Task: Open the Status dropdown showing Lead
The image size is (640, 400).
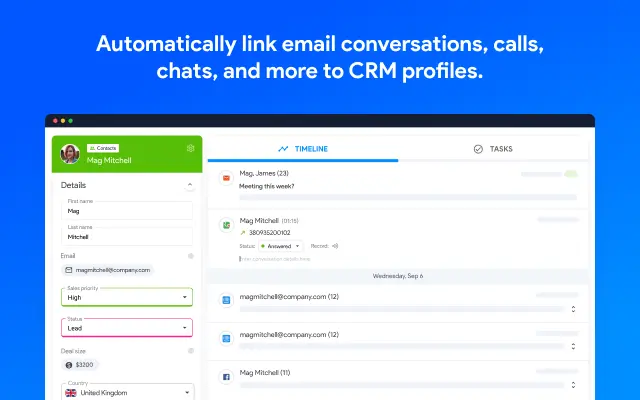Action: pos(127,328)
